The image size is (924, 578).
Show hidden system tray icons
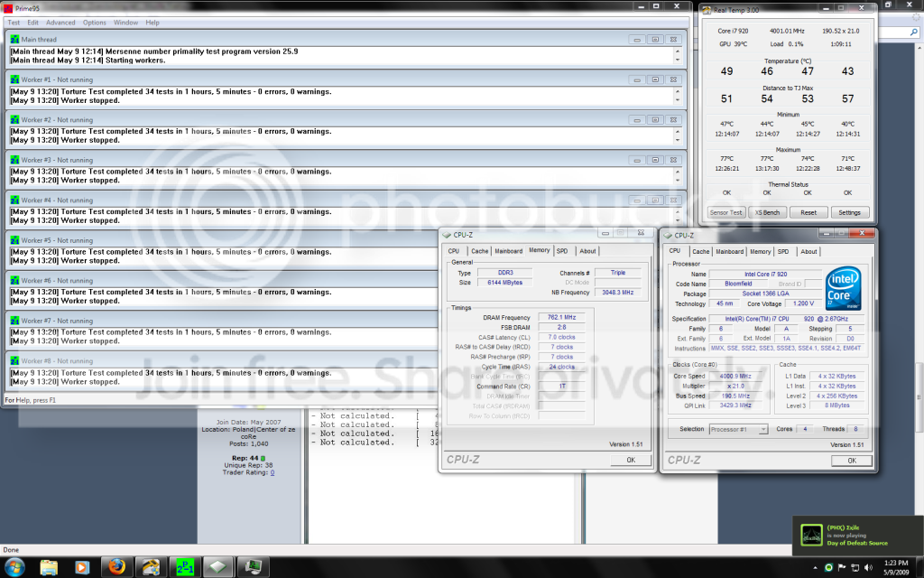(815, 568)
